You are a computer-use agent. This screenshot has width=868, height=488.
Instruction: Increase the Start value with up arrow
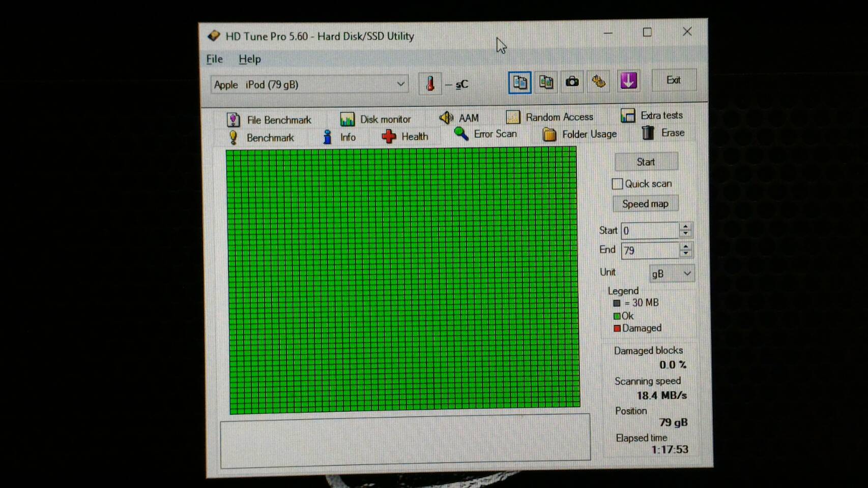(686, 227)
